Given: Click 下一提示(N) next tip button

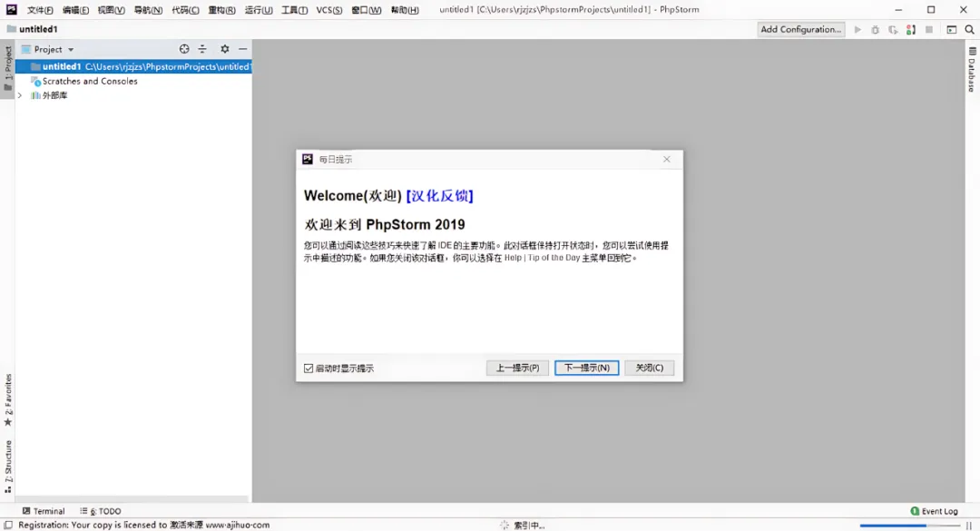Looking at the screenshot, I should (x=587, y=368).
